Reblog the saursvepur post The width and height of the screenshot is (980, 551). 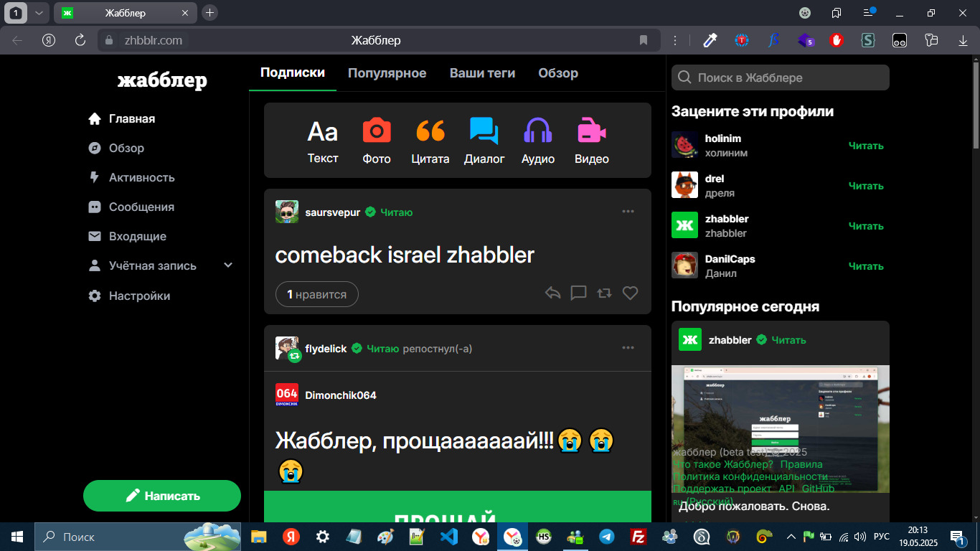click(x=604, y=293)
